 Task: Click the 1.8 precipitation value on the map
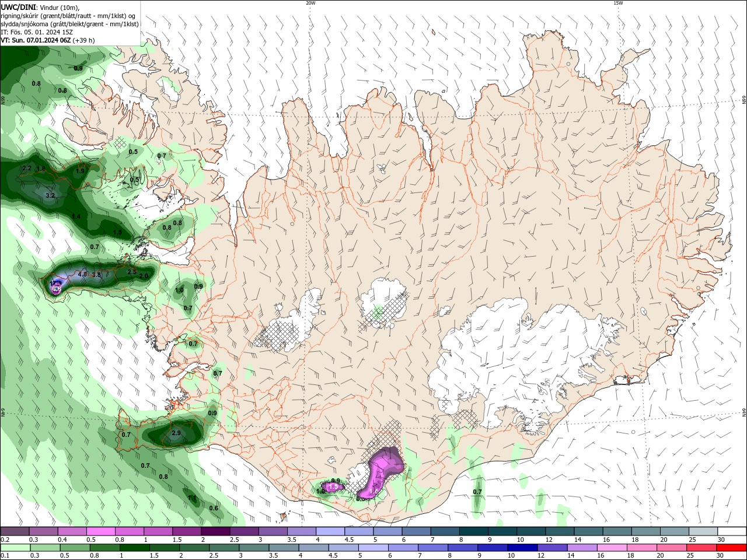[41, 169]
